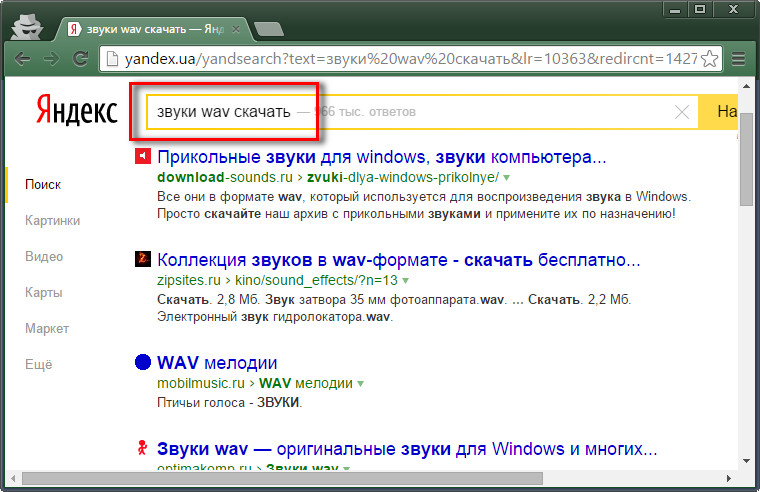Expand dropdown arrow next to zipsites.ru URL

point(406,281)
